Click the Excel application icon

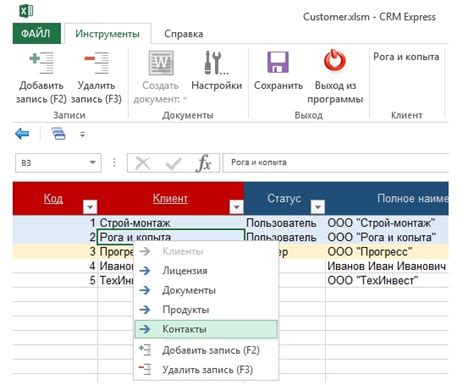click(x=26, y=11)
